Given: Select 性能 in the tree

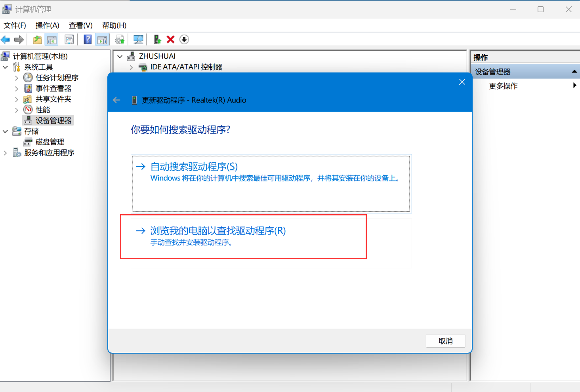Looking at the screenshot, I should coord(43,110).
